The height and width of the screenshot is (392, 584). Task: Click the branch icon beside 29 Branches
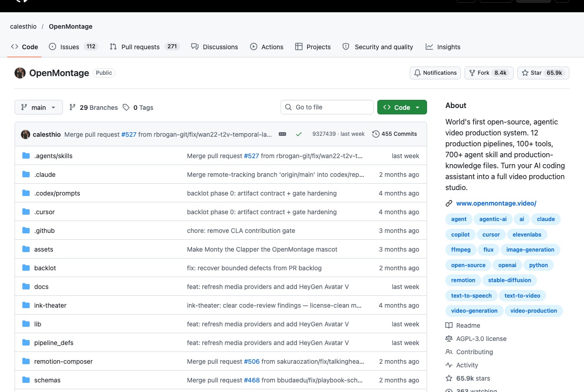tap(73, 108)
